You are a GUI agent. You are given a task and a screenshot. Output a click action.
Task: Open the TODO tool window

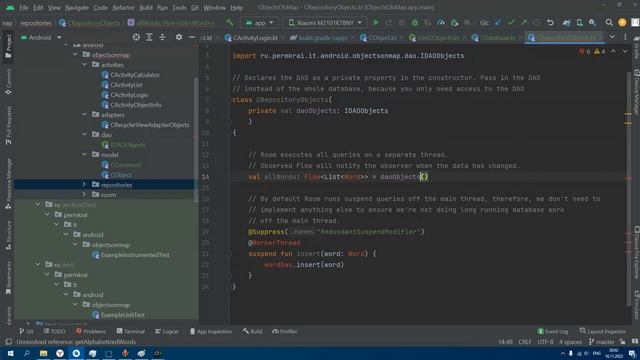[x=54, y=331]
